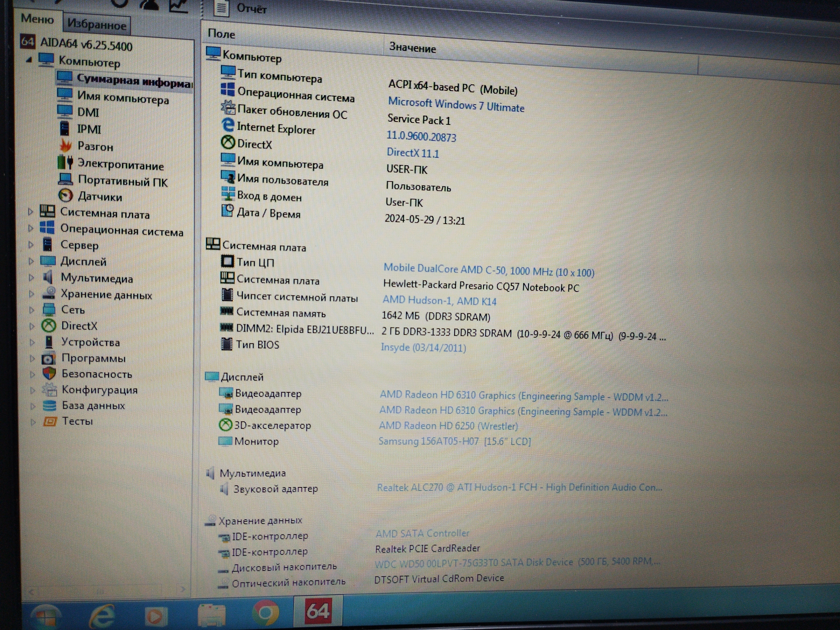Open the AMD Radeon HD 6250 (Wrestler) link
The image size is (840, 630).
[x=448, y=425]
